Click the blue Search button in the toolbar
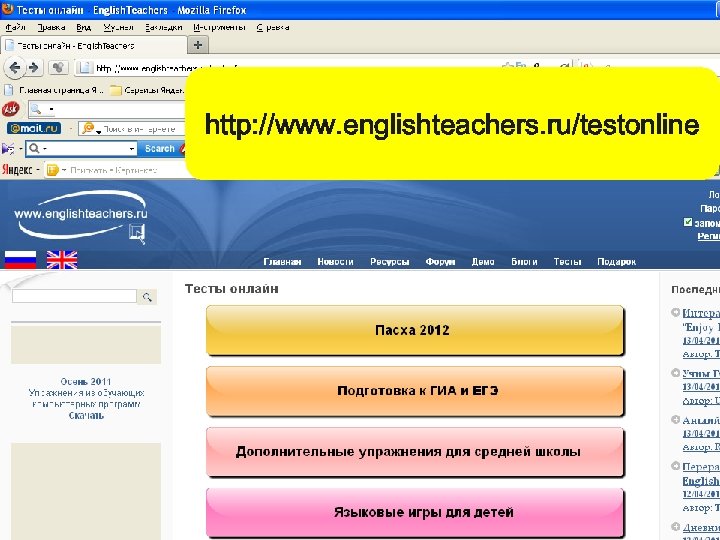720x540 pixels. (x=159, y=149)
